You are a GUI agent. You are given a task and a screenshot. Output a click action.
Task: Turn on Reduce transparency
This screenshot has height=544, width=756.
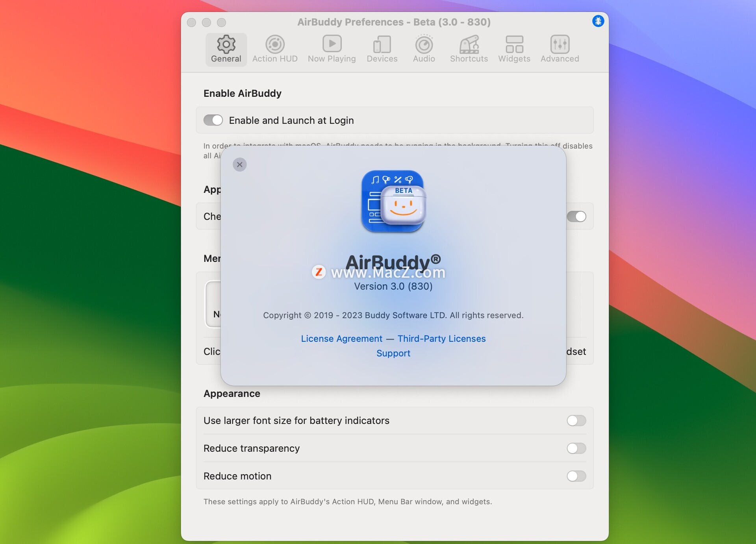(x=576, y=448)
